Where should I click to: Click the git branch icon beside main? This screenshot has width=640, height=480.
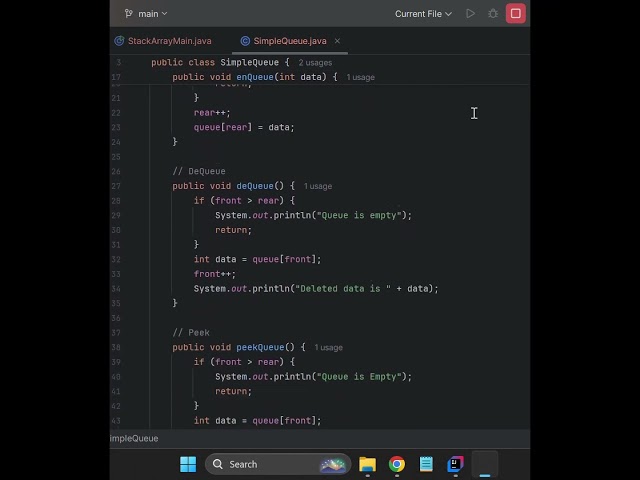tap(129, 14)
